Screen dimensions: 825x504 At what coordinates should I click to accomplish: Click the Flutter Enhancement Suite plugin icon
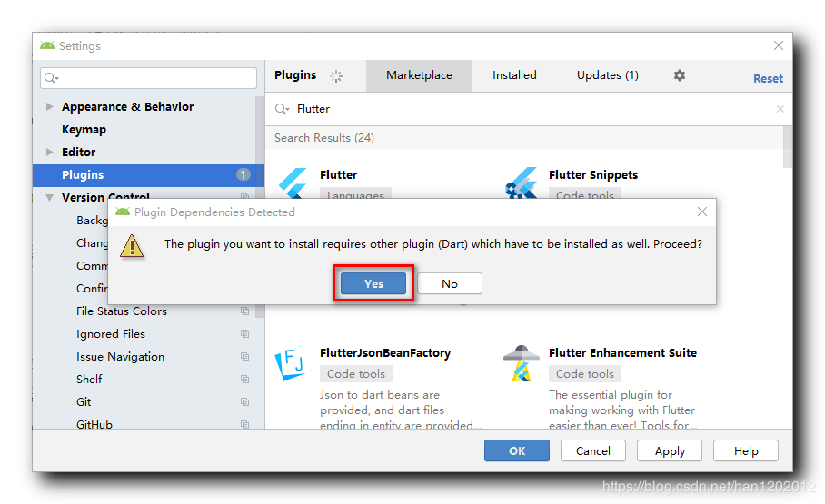click(x=521, y=363)
